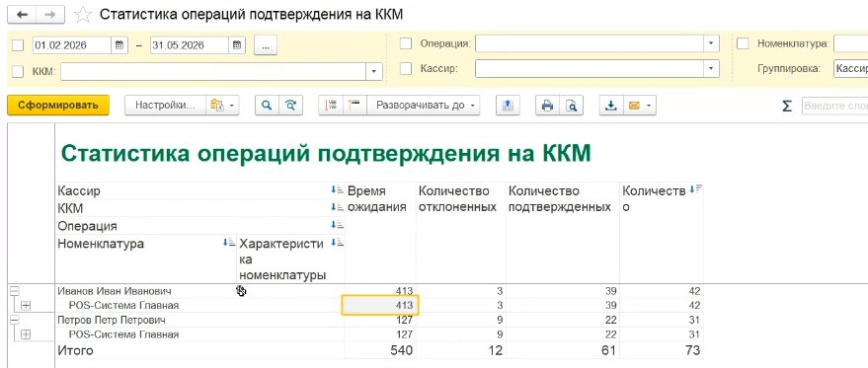Screen dimensions: 868x368
Task: Click the sum sigma icon
Action: point(787,106)
